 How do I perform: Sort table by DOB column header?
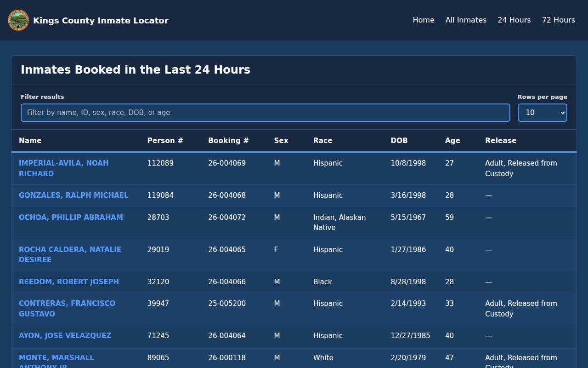(x=399, y=141)
